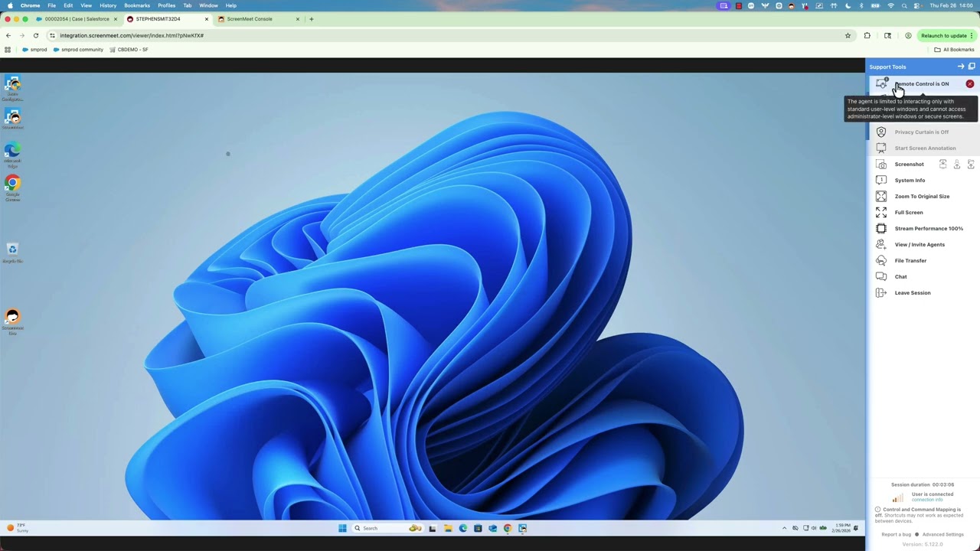Reload the page in Chrome
This screenshot has height=551, width=980.
point(35,35)
